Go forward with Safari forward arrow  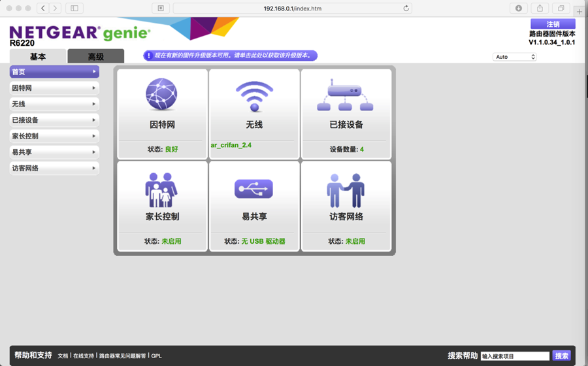pos(55,8)
